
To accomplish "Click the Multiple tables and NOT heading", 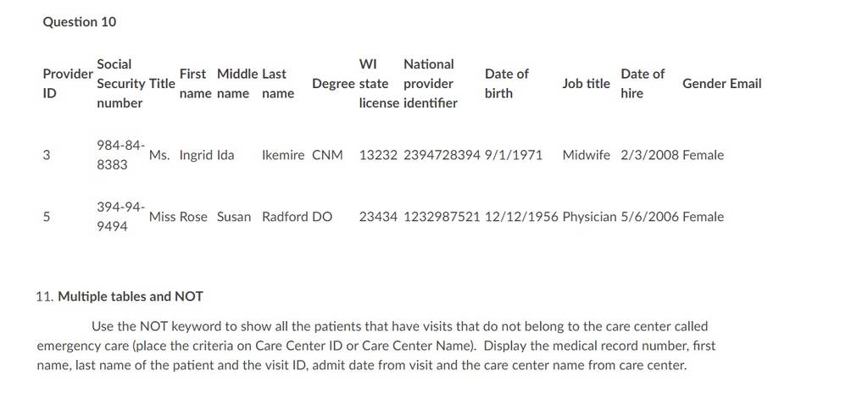I will pos(131,296).
